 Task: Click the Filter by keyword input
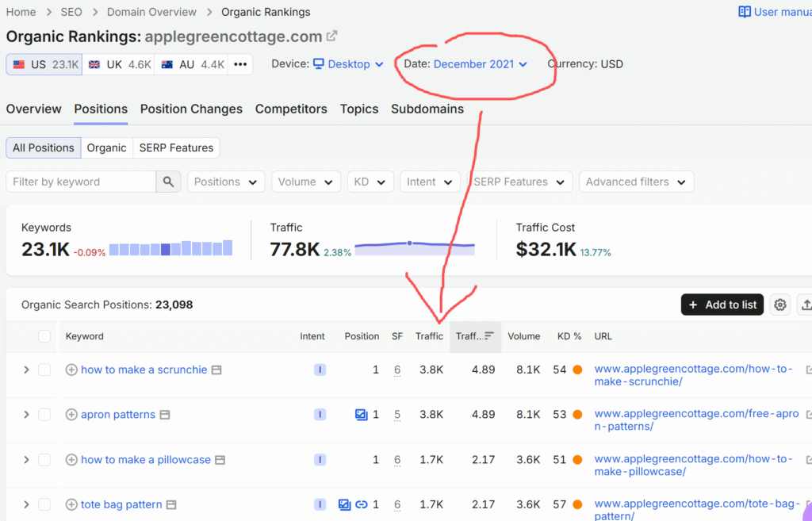click(82, 182)
